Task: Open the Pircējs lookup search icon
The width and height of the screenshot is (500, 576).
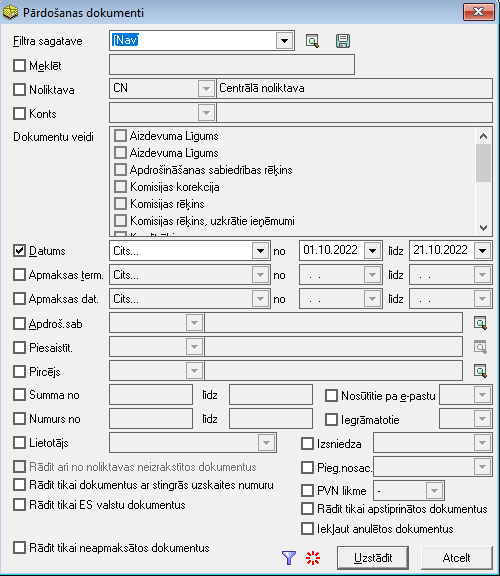Action: click(481, 371)
